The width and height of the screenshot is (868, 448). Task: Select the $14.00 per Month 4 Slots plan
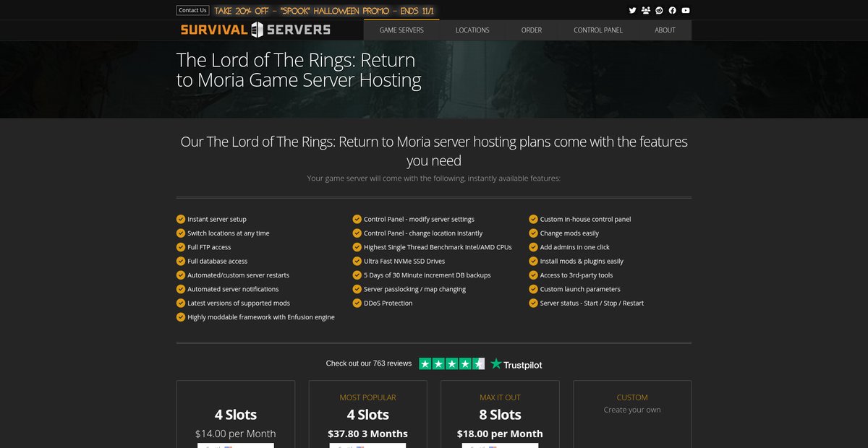pos(236,414)
